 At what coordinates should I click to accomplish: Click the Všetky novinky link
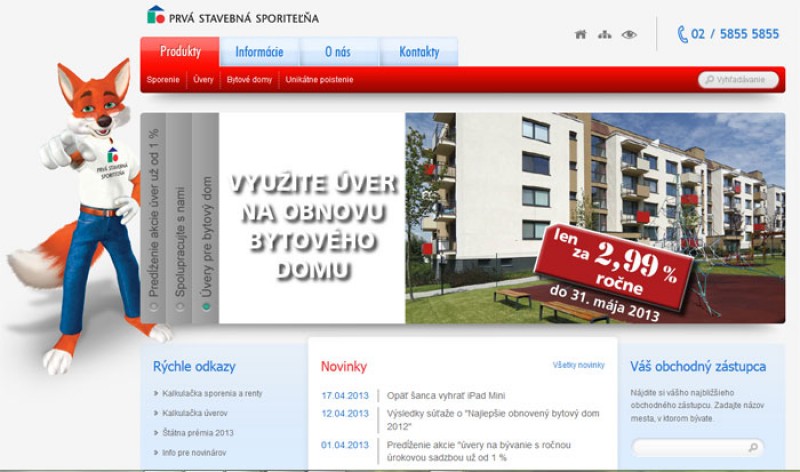[x=579, y=365]
